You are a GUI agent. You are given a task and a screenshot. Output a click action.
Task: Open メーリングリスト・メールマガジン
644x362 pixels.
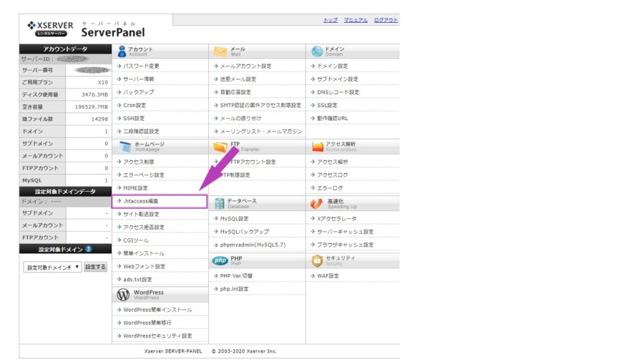(x=261, y=131)
